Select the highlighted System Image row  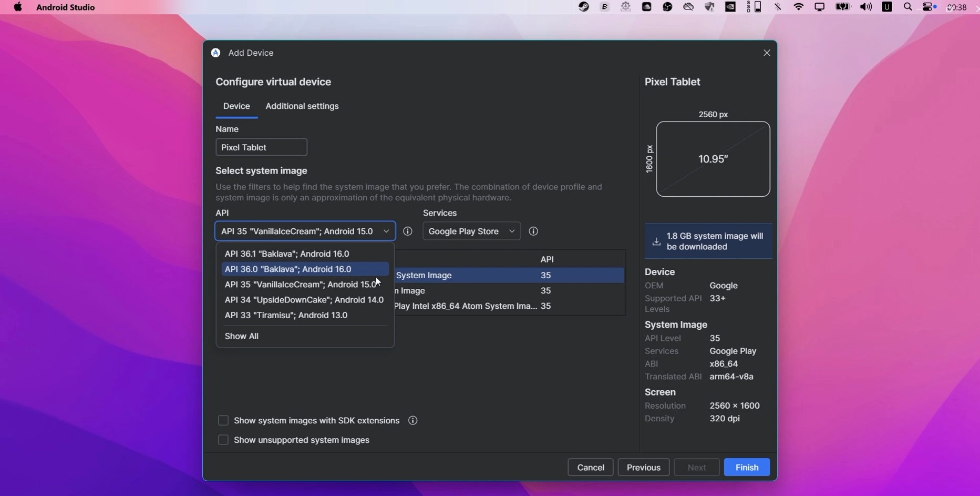pyautogui.click(x=509, y=275)
